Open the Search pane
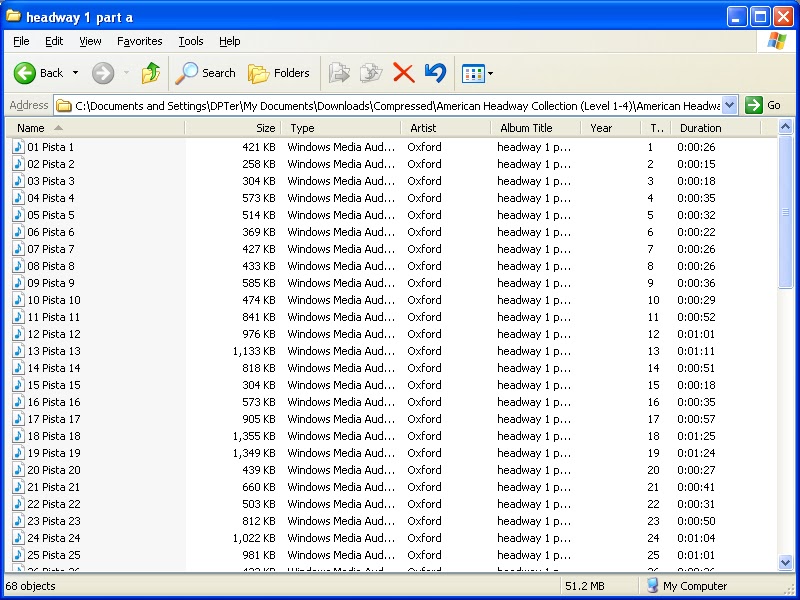 [x=206, y=73]
